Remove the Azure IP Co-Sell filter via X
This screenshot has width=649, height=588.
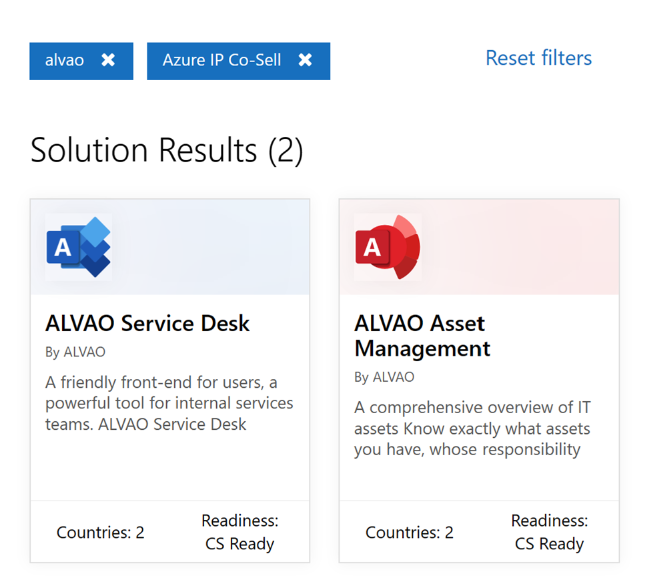click(305, 60)
